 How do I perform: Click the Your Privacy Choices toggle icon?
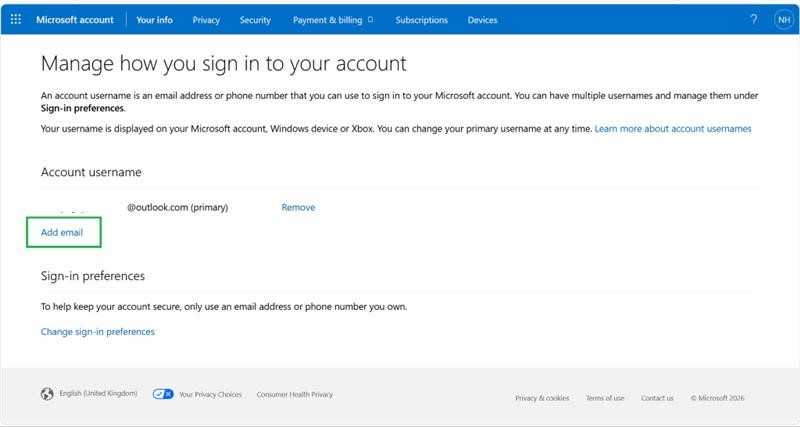coord(163,394)
